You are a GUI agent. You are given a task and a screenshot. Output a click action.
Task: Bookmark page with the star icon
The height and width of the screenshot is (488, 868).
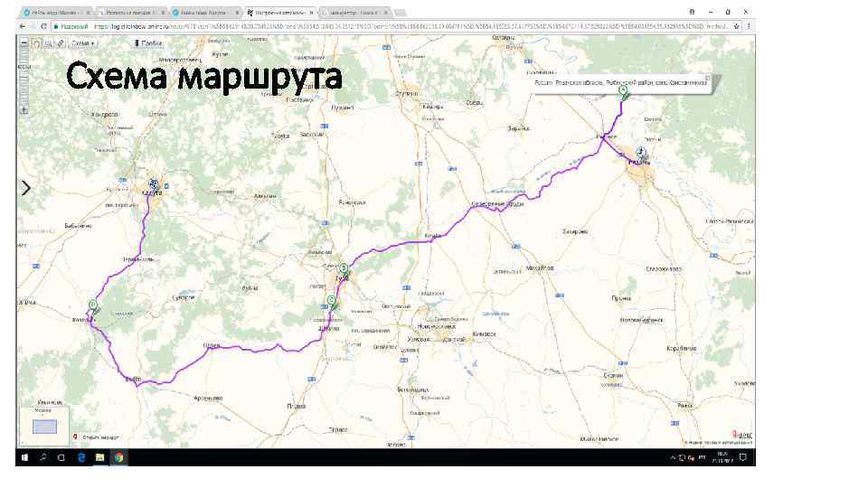coord(736,26)
